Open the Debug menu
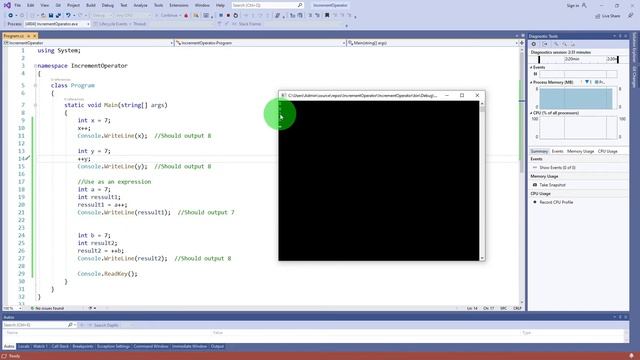The width and height of the screenshot is (640, 360). [108, 5]
